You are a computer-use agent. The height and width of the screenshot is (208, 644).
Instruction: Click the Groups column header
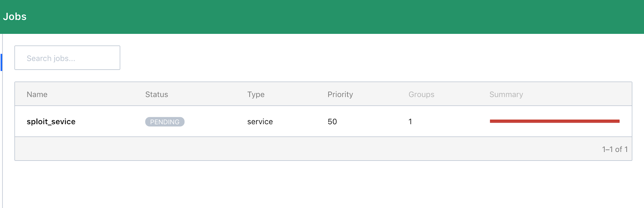(x=421, y=94)
